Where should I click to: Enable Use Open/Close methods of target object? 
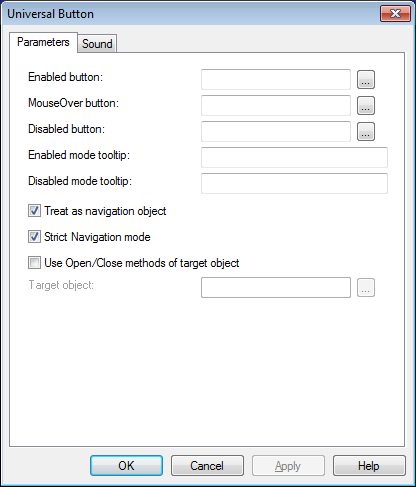pos(34,263)
